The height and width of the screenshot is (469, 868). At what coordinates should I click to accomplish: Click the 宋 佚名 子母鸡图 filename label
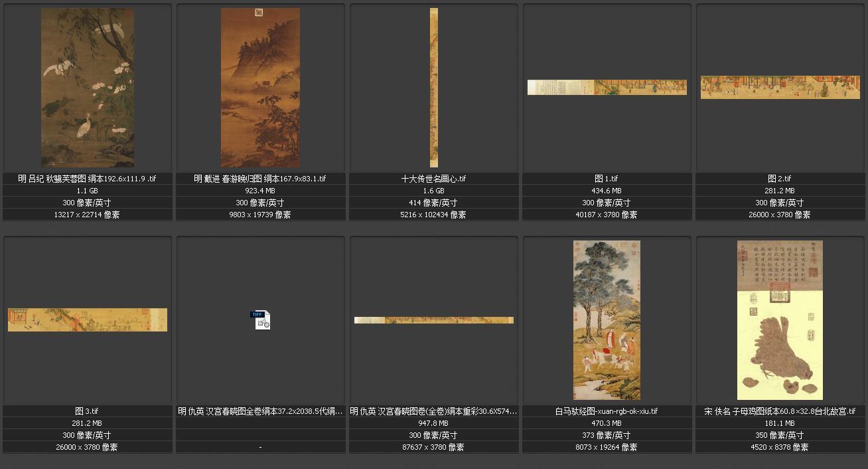coord(780,411)
